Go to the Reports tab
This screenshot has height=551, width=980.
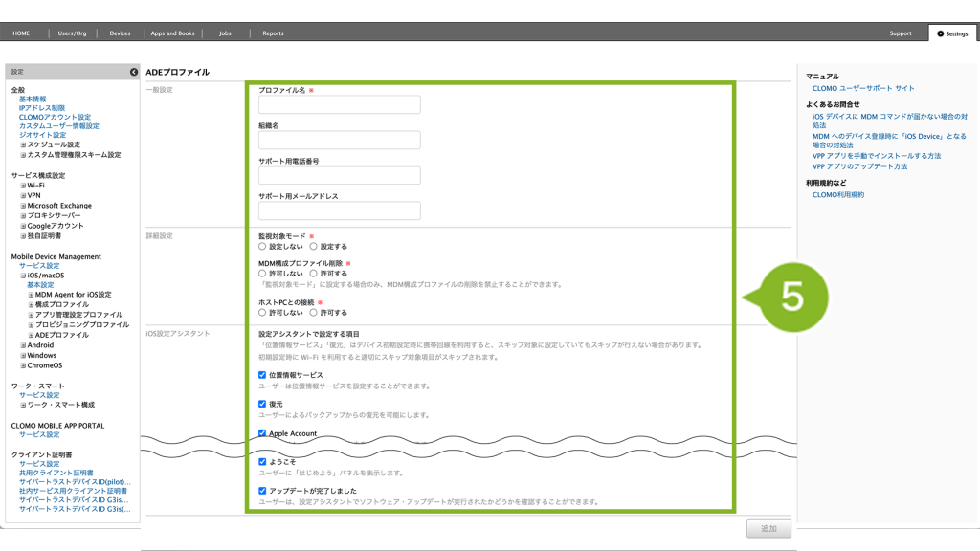[273, 33]
